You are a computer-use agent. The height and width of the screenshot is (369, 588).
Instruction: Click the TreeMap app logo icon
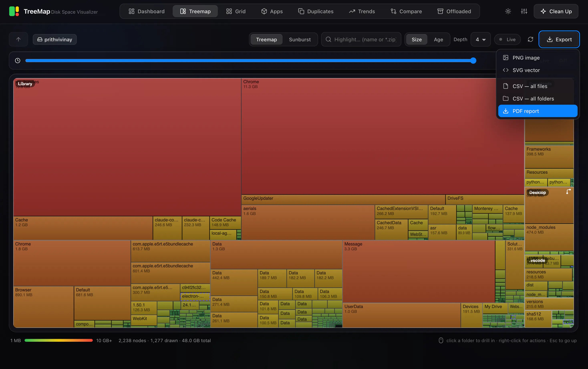(14, 11)
